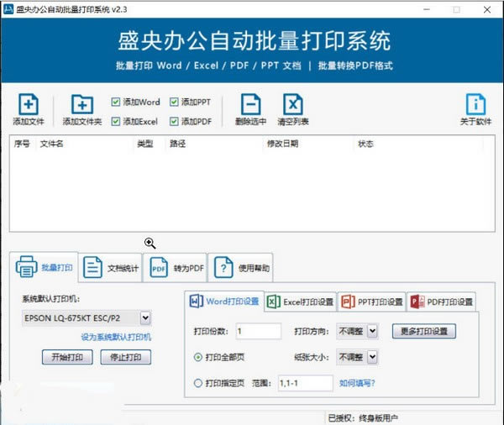The image size is (504, 425).
Task: Open the 关于软件 about software icon
Action: tap(476, 105)
